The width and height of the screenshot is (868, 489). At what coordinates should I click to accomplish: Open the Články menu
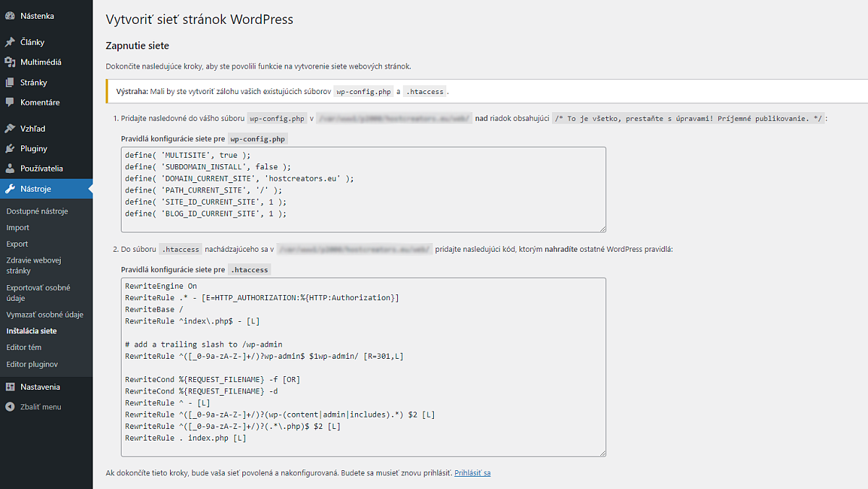tap(46, 42)
